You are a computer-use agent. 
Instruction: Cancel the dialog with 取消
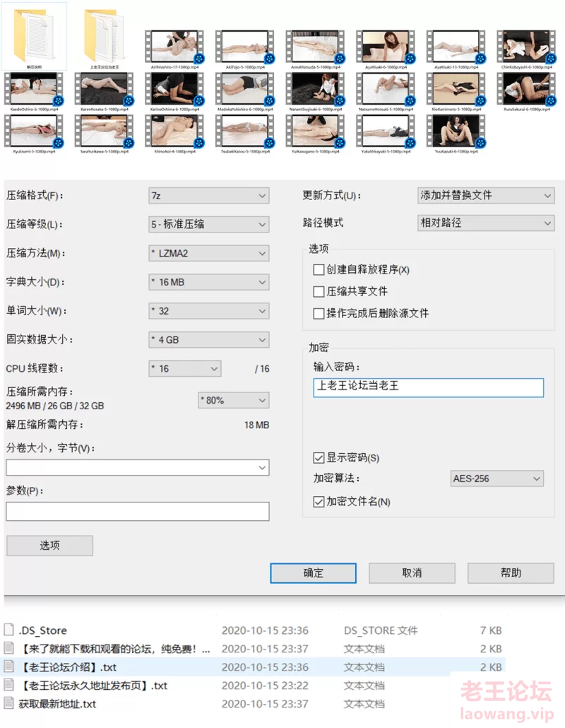click(x=412, y=573)
